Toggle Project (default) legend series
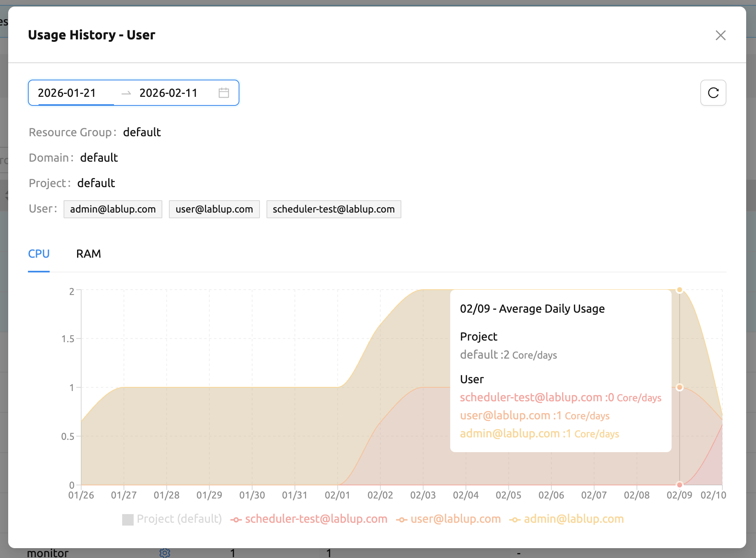Screen dimensions: 756x558 172,519
